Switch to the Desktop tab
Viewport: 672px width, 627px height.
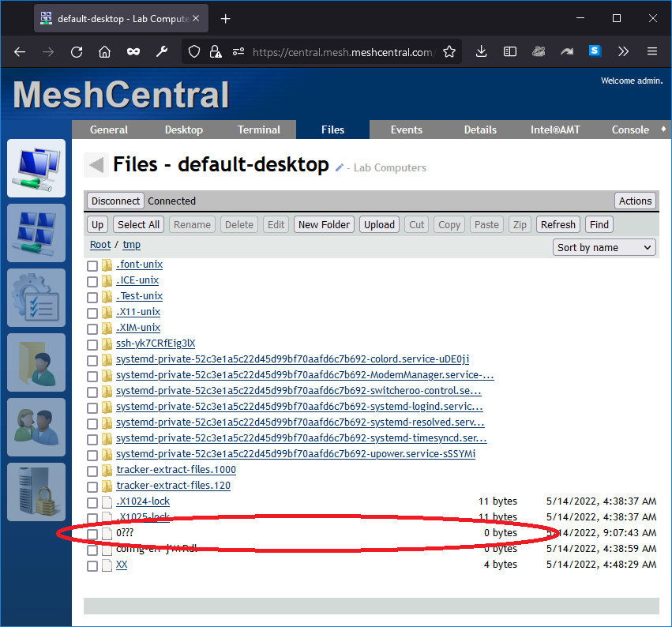pyautogui.click(x=183, y=130)
